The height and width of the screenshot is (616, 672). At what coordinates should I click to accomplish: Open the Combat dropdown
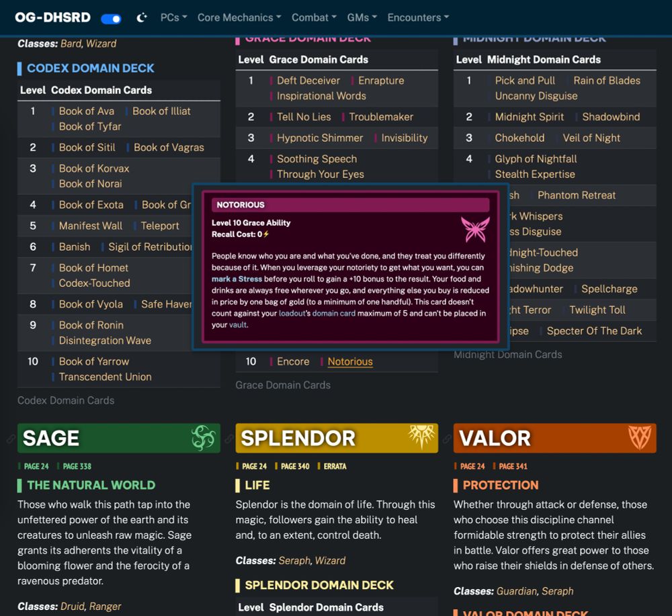tap(314, 17)
